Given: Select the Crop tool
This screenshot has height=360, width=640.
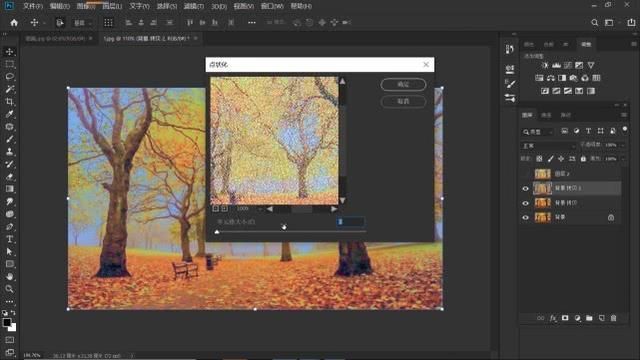Looking at the screenshot, I should click(x=9, y=102).
